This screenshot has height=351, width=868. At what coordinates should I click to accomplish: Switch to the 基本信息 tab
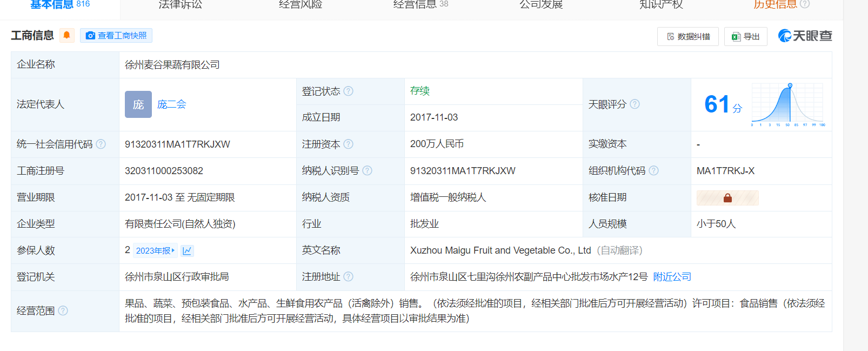(59, 4)
